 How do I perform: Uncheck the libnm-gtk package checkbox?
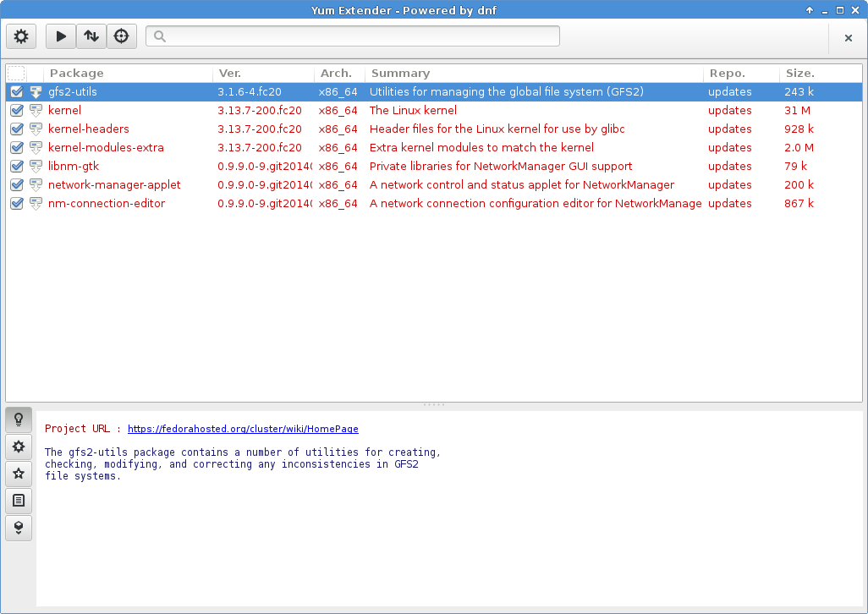click(17, 166)
